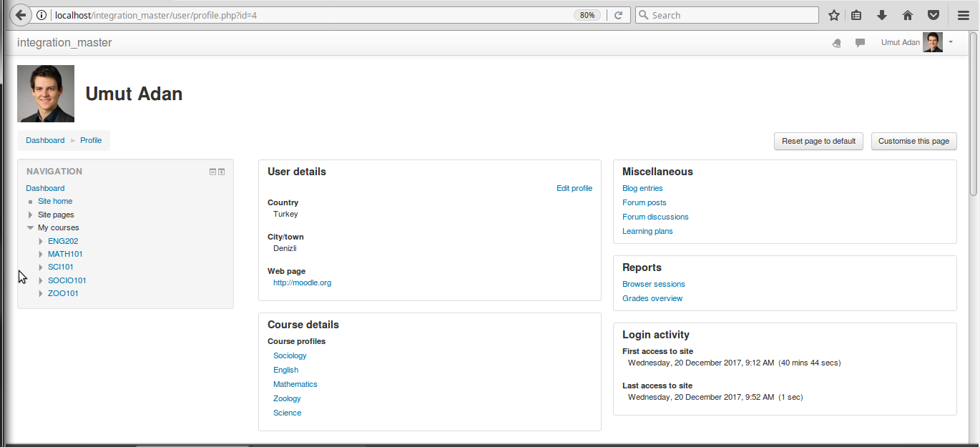Open the browser hamburger menu
The width and height of the screenshot is (980, 447).
pos(964,15)
